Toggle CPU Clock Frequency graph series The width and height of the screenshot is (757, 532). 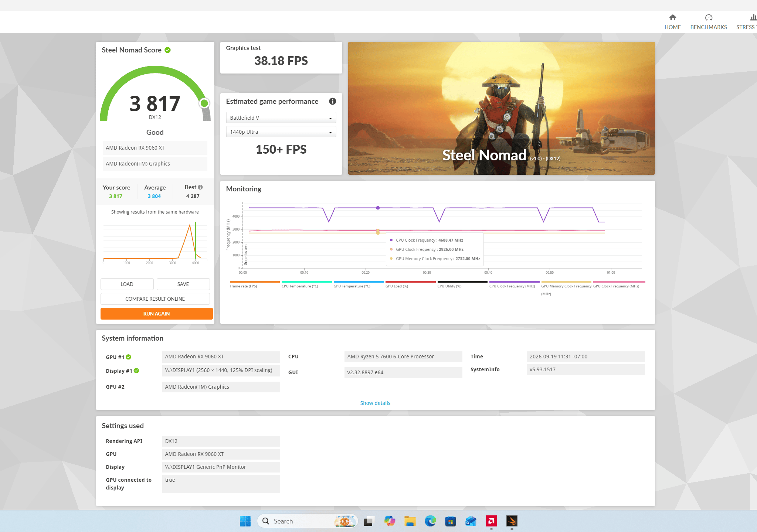pyautogui.click(x=514, y=284)
